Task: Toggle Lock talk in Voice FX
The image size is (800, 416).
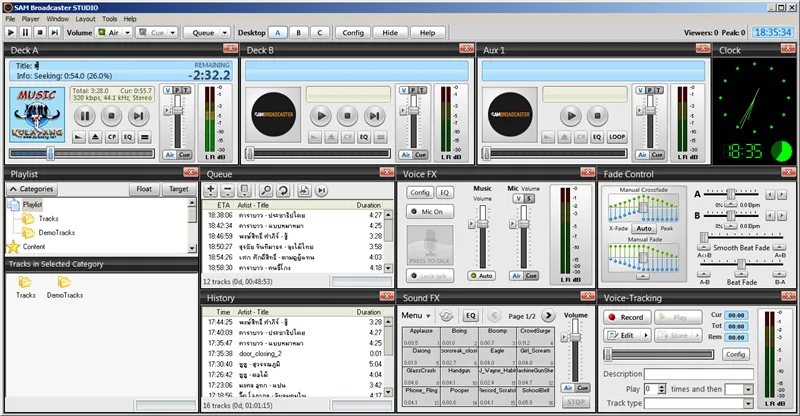Action: pos(430,276)
